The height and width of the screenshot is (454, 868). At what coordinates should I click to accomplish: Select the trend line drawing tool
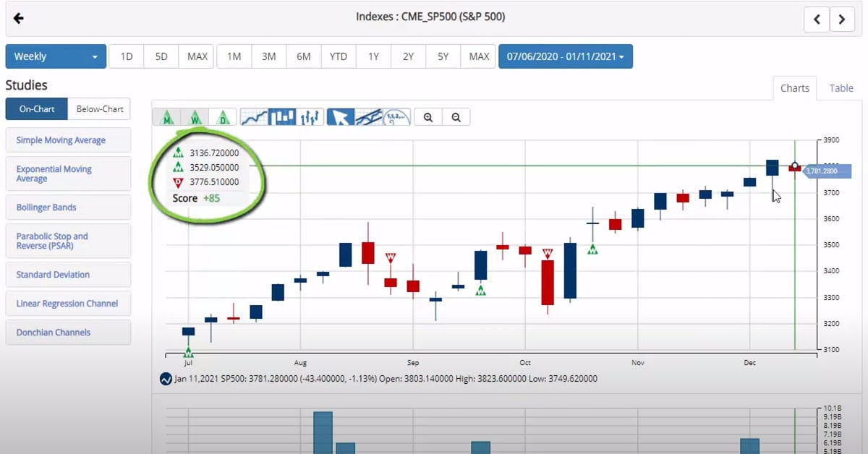coord(368,117)
